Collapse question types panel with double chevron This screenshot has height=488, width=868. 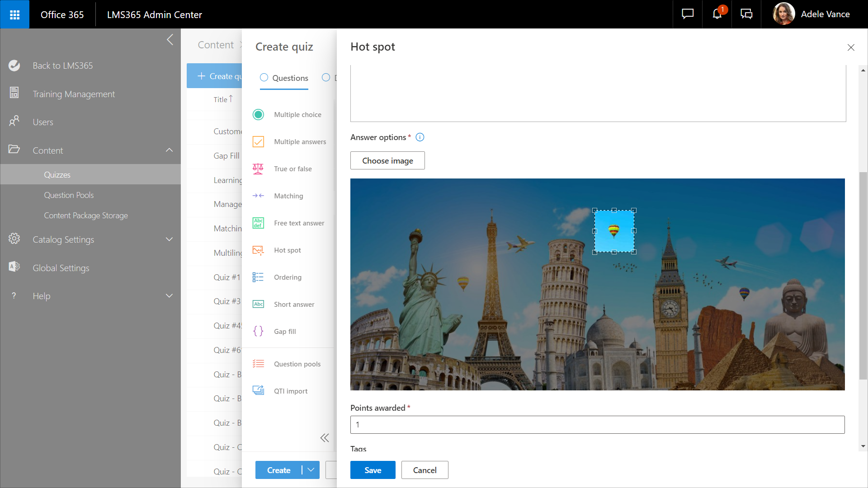click(x=325, y=438)
